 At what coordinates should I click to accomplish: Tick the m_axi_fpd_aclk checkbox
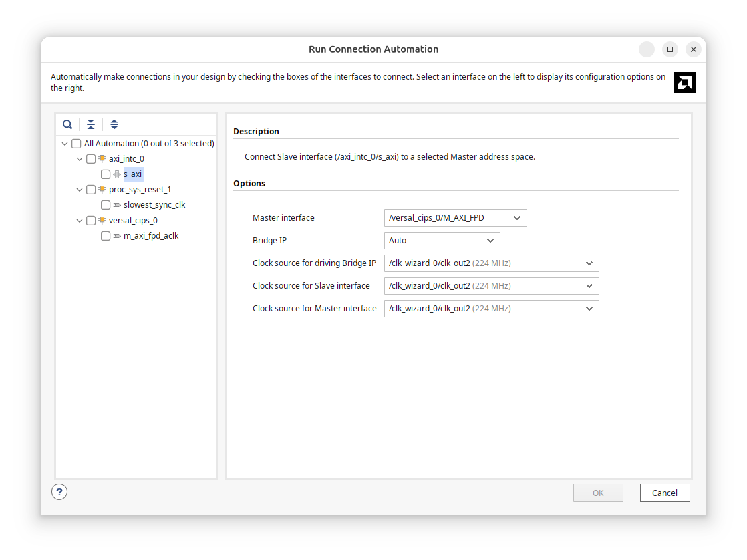(106, 236)
